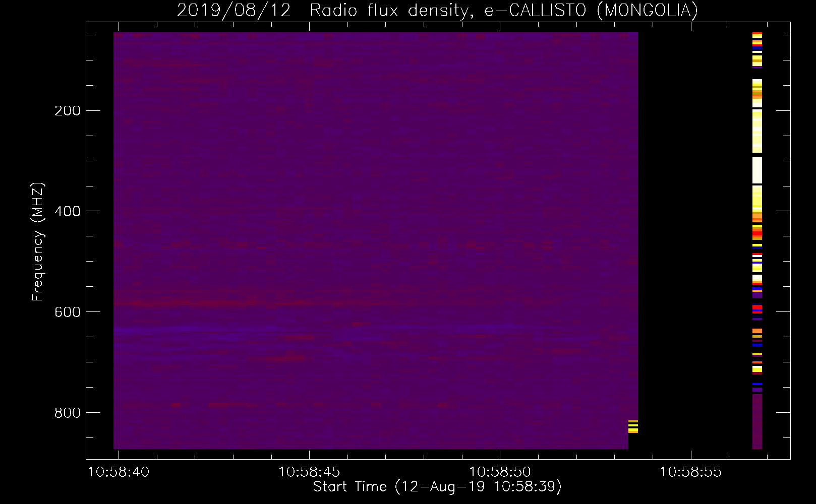This screenshot has height=504, width=816.
Task: Click the Frequency (MHZ) axis label
Action: point(38,242)
